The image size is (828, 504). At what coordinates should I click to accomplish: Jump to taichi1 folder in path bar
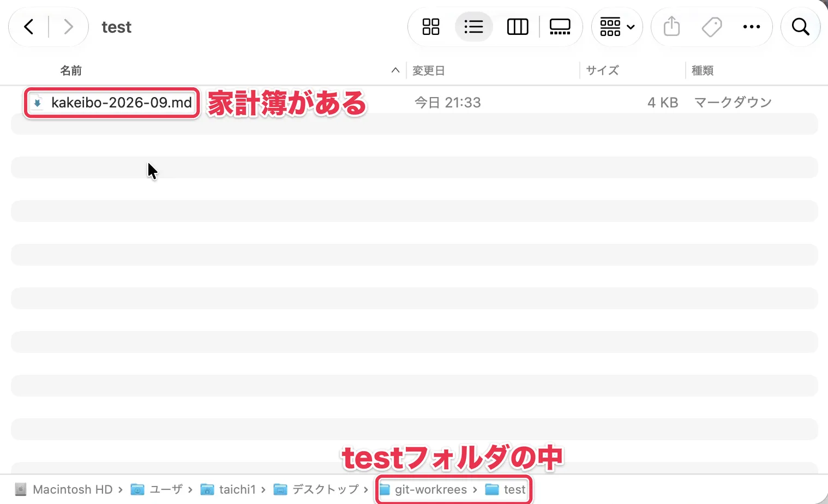tap(228, 489)
